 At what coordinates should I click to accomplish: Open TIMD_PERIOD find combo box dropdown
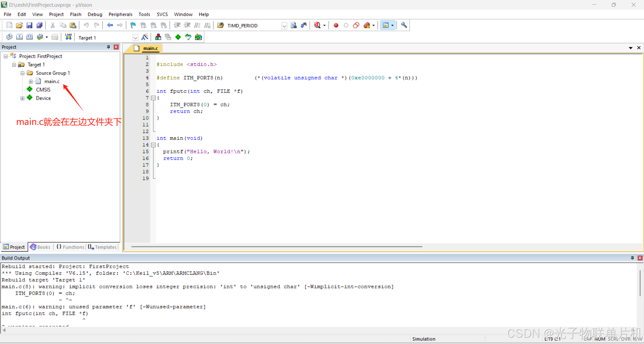coord(284,26)
